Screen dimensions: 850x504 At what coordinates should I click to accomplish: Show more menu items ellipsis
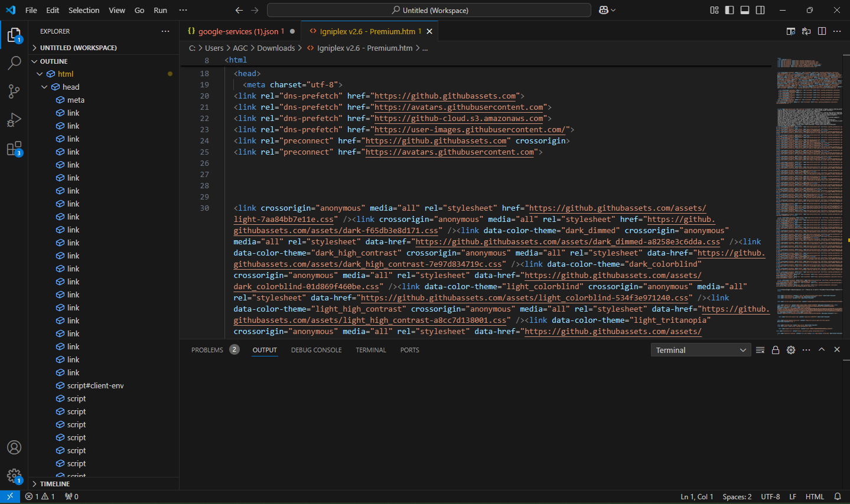coord(183,10)
